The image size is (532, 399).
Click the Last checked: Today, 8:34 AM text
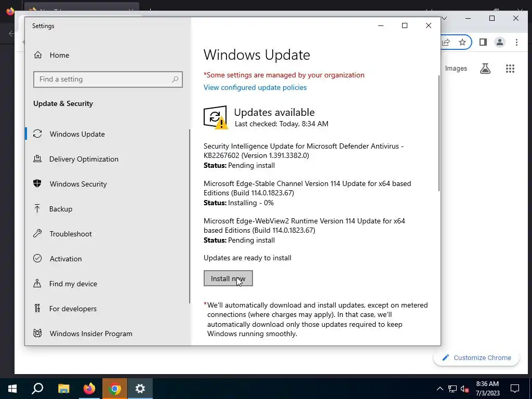(x=282, y=124)
